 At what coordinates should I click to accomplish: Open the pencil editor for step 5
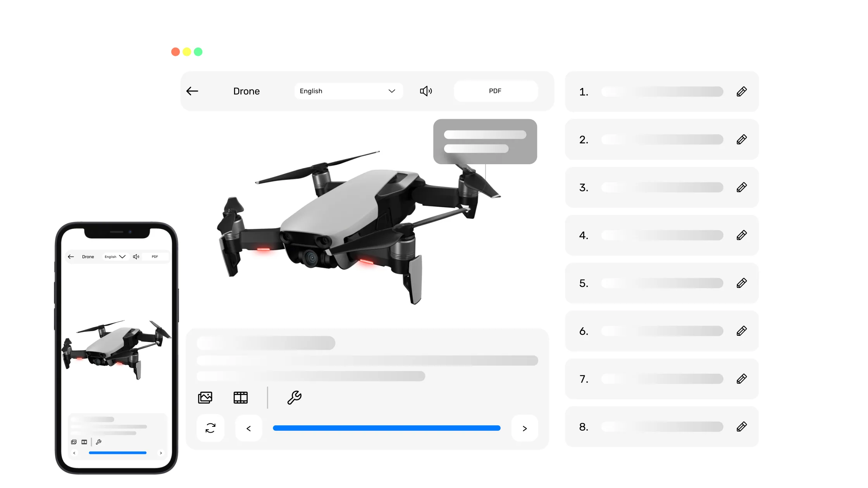tap(742, 283)
